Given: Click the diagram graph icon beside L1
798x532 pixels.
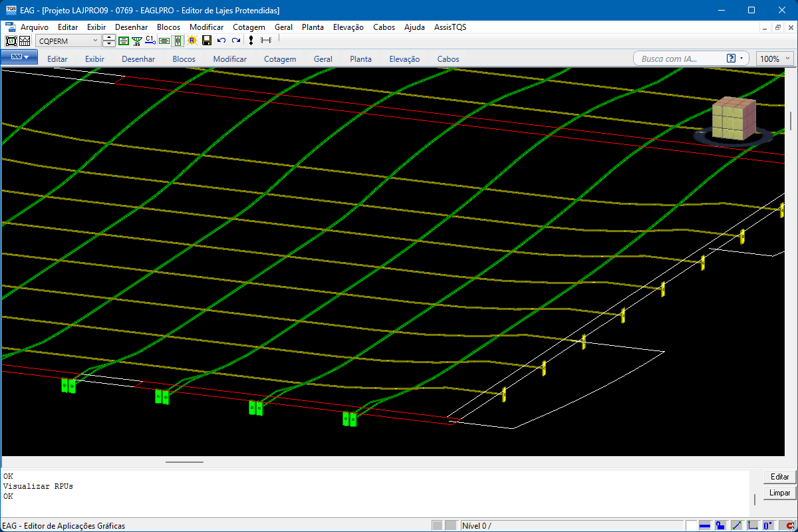Looking at the screenshot, I should point(25,41).
